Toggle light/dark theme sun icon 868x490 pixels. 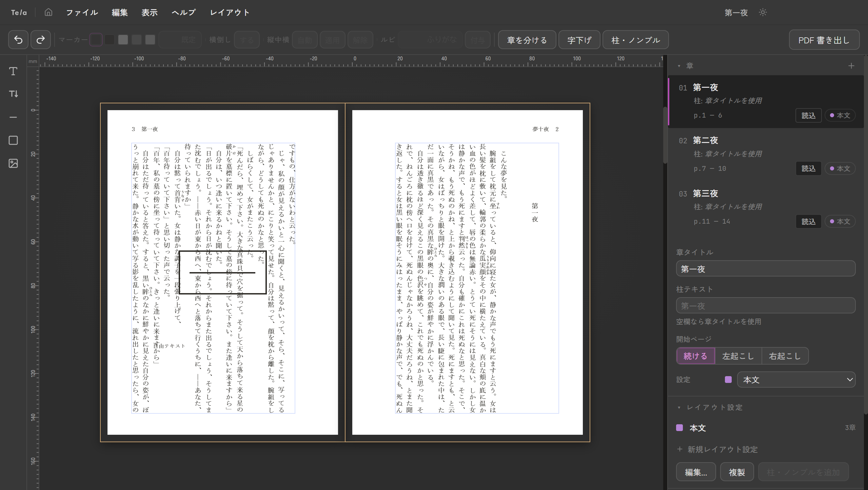coord(763,13)
